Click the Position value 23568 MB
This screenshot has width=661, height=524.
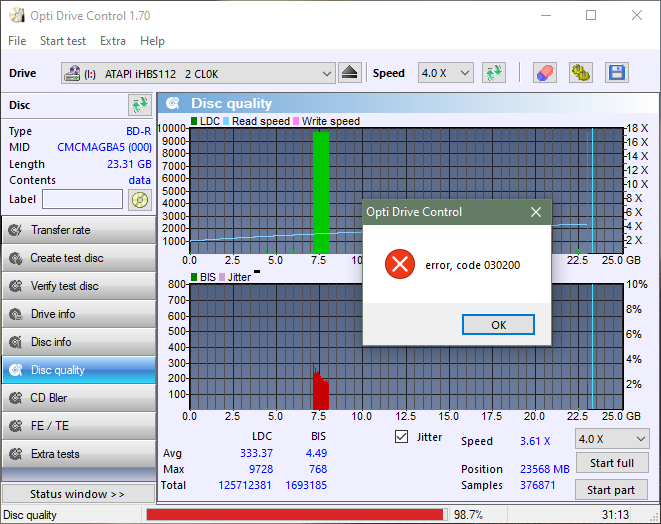(545, 469)
